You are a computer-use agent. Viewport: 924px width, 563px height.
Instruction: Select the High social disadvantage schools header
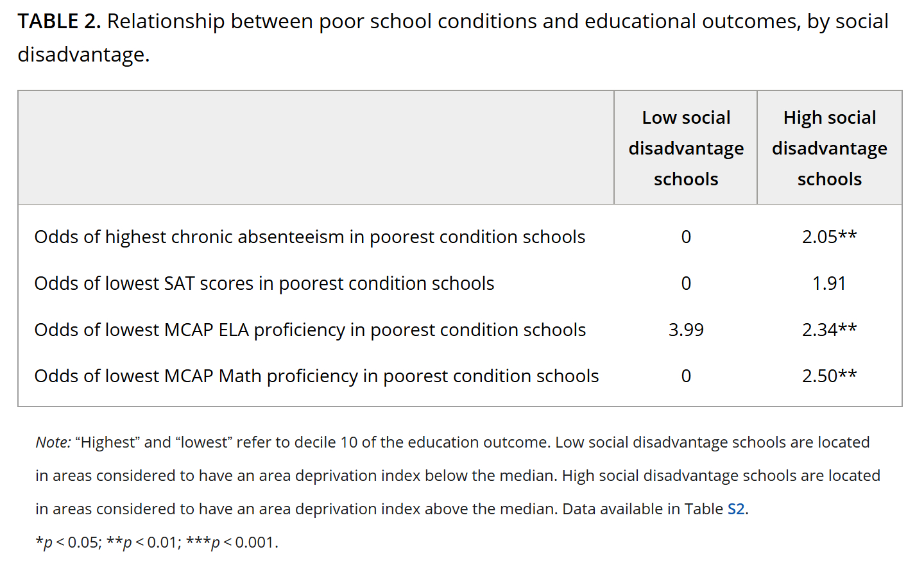point(829,148)
